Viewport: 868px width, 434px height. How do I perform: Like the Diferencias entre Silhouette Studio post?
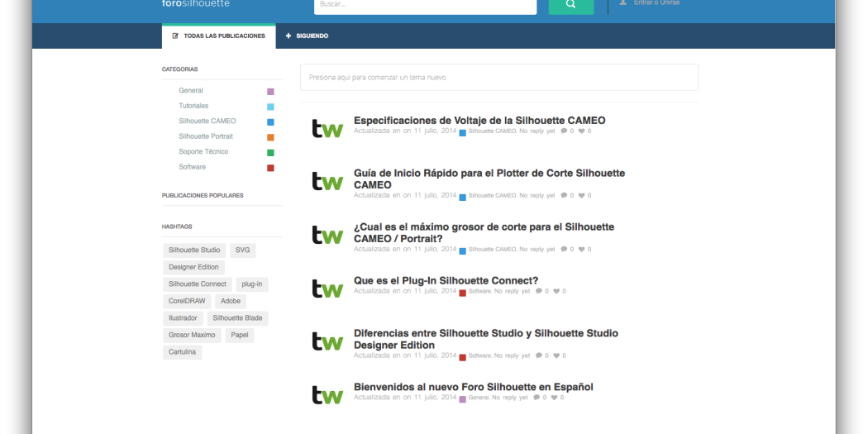pyautogui.click(x=556, y=355)
